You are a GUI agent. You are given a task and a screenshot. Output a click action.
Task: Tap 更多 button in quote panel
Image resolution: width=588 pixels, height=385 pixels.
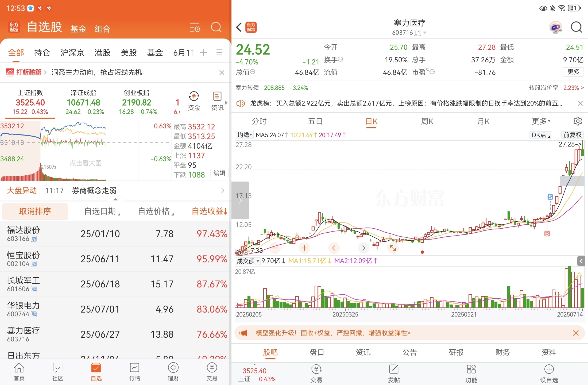pyautogui.click(x=573, y=72)
